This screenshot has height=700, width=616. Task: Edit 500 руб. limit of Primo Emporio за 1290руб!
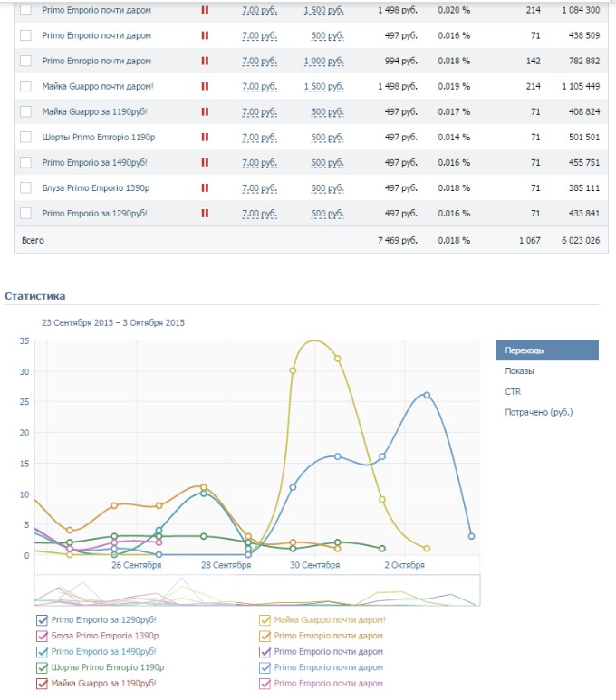click(x=327, y=214)
